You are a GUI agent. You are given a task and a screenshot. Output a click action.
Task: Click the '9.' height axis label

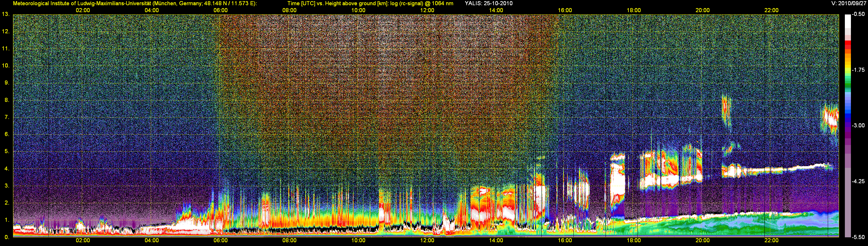coord(7,82)
